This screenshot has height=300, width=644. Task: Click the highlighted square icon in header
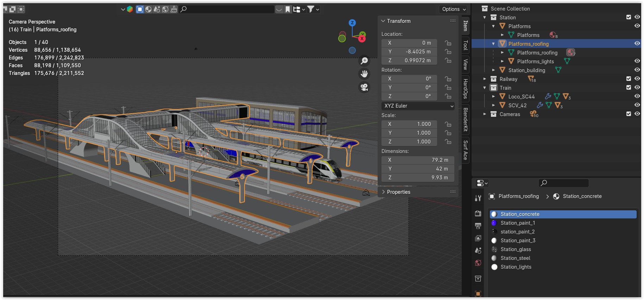click(140, 9)
